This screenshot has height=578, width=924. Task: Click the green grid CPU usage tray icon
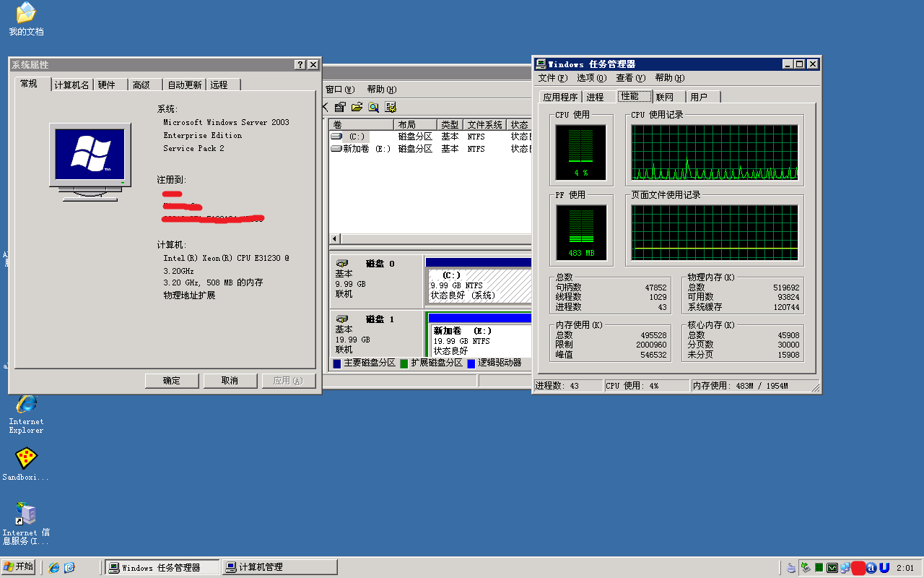pyautogui.click(x=819, y=568)
